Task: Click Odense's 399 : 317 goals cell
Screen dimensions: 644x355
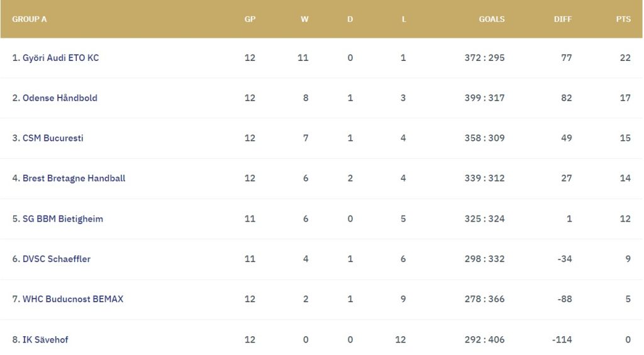Action: click(484, 98)
